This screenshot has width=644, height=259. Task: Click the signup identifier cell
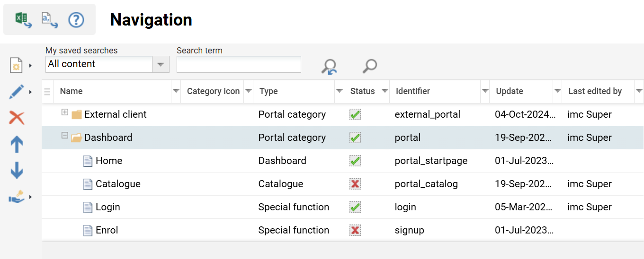[x=409, y=230]
